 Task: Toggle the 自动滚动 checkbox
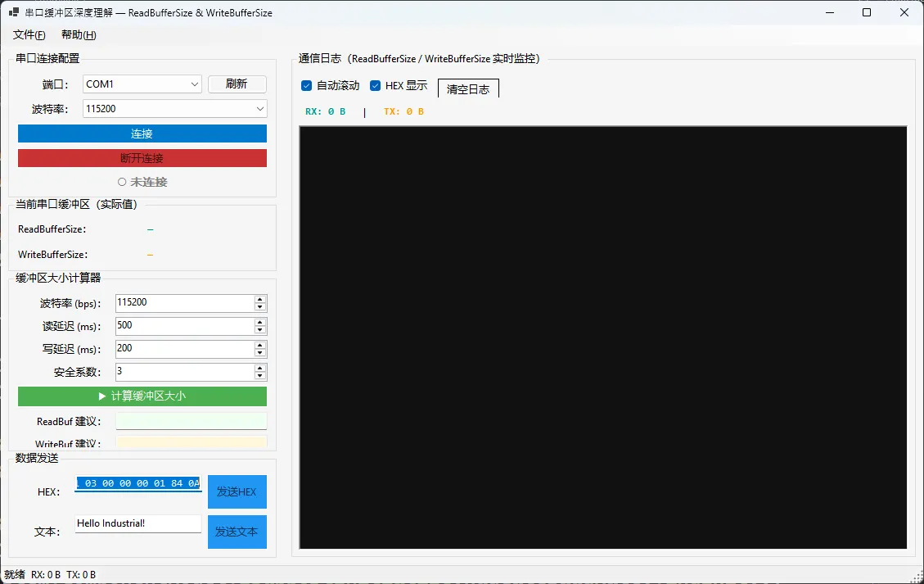pyautogui.click(x=307, y=86)
